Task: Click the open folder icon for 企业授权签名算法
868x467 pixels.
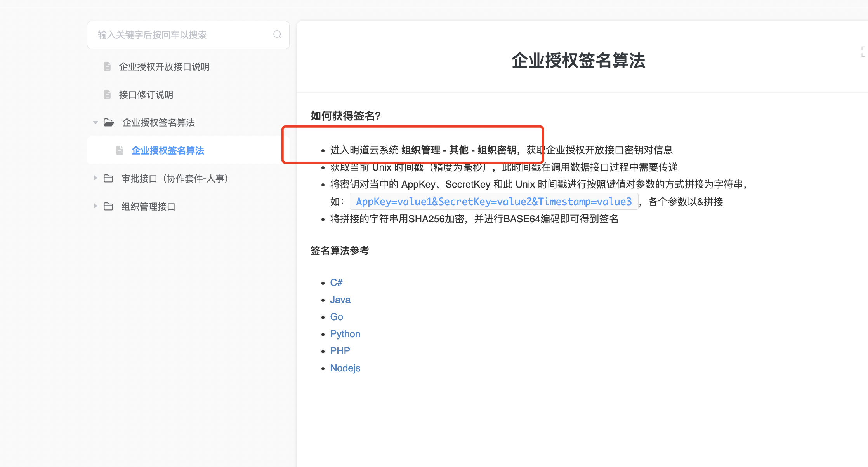Action: (x=109, y=123)
